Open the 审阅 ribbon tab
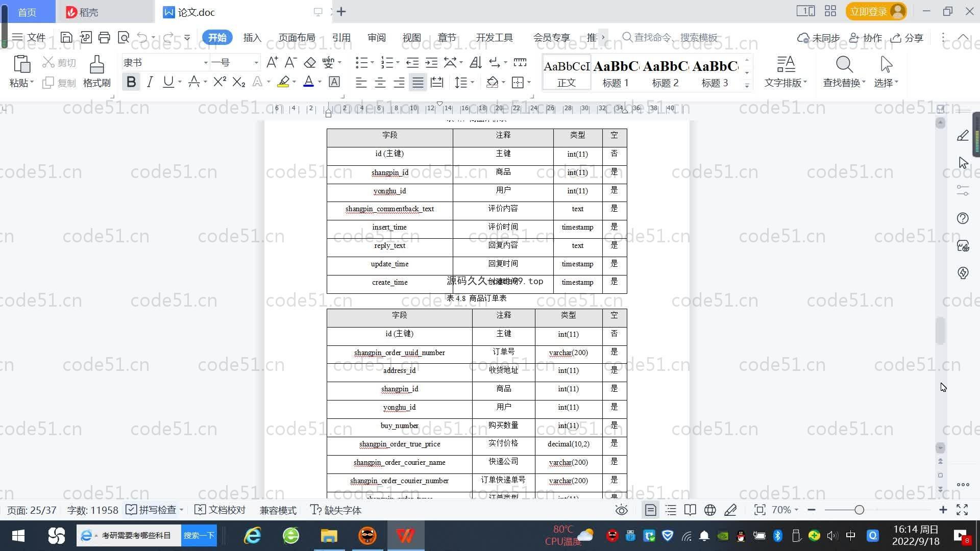This screenshot has width=980, height=551. (376, 38)
